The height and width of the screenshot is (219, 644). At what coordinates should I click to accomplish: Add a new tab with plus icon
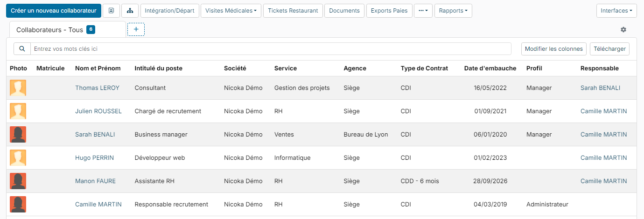tap(136, 29)
